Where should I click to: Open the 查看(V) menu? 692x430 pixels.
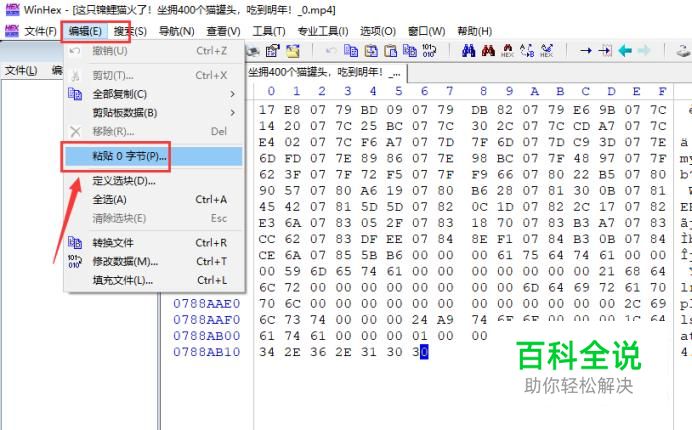[x=223, y=31]
